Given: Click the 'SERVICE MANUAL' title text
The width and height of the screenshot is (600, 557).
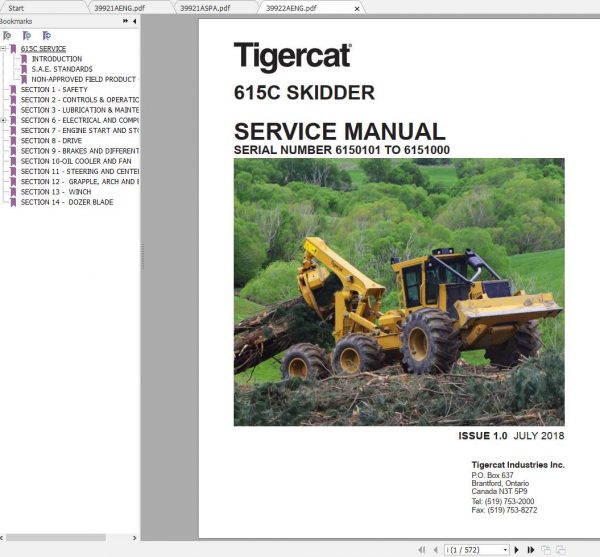Looking at the screenshot, I should pos(340,132).
